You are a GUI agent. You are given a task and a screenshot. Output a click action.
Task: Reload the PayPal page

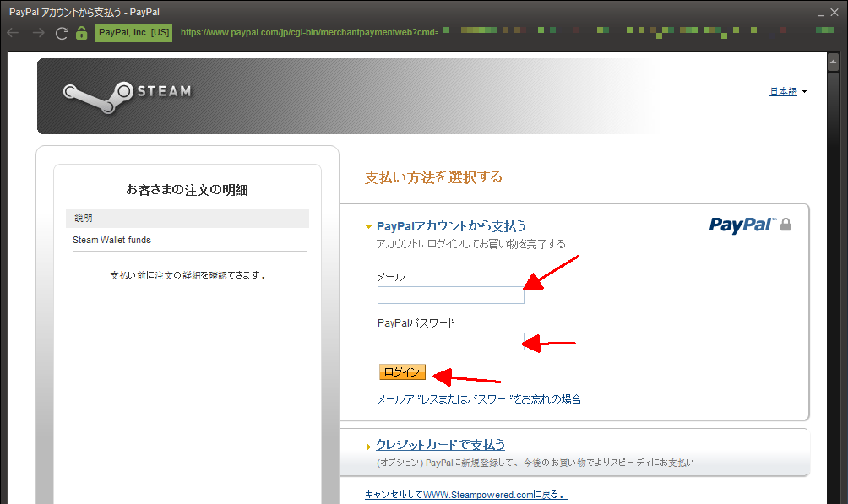click(62, 33)
